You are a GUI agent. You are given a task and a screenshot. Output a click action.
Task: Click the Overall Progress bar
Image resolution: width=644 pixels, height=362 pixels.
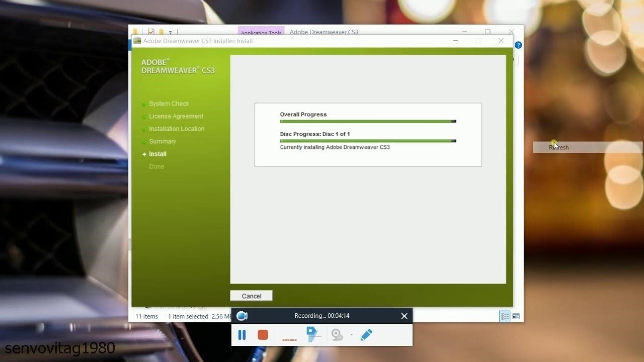click(x=368, y=121)
